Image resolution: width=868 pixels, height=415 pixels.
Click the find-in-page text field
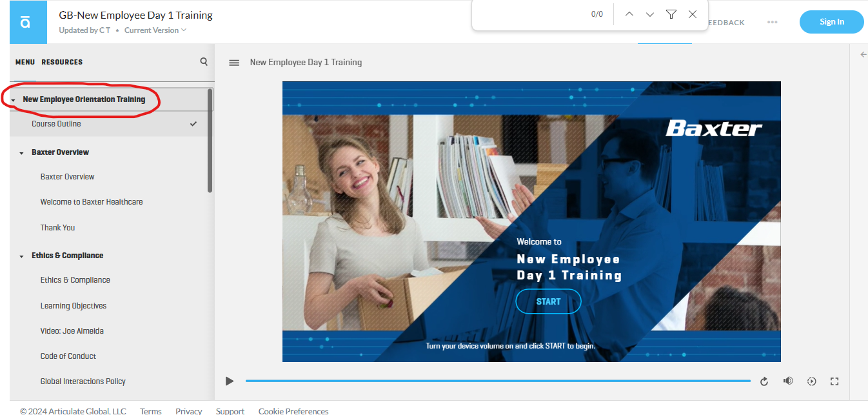tap(532, 14)
